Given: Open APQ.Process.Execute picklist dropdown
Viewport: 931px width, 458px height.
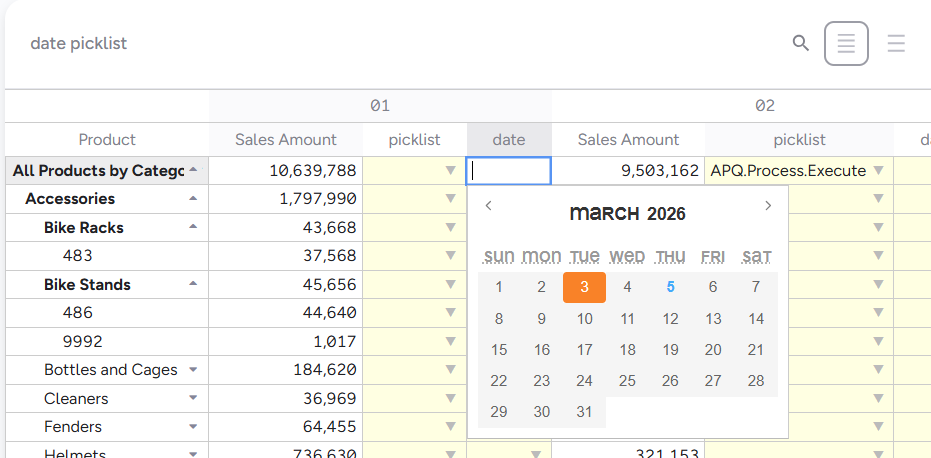Looking at the screenshot, I should click(878, 171).
